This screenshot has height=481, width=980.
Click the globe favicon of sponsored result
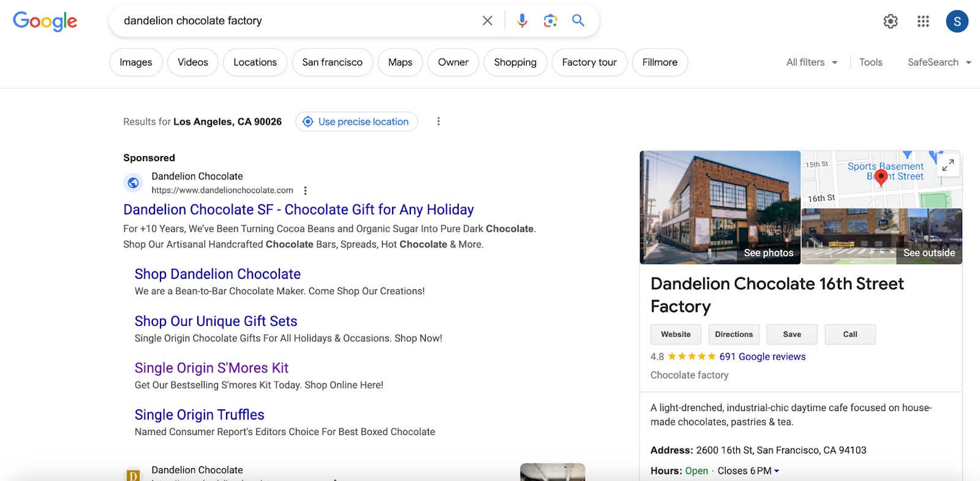coord(134,183)
